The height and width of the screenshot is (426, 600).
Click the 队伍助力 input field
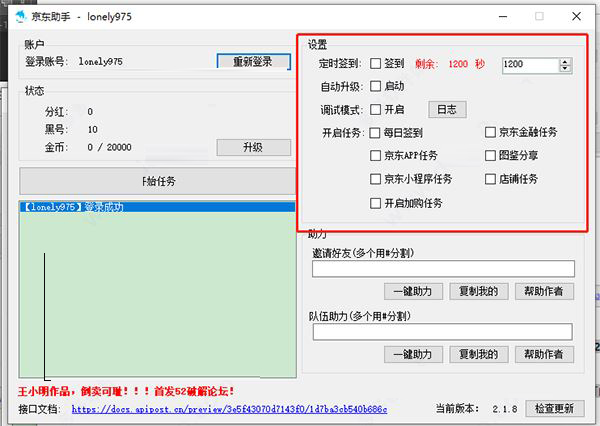tap(442, 332)
